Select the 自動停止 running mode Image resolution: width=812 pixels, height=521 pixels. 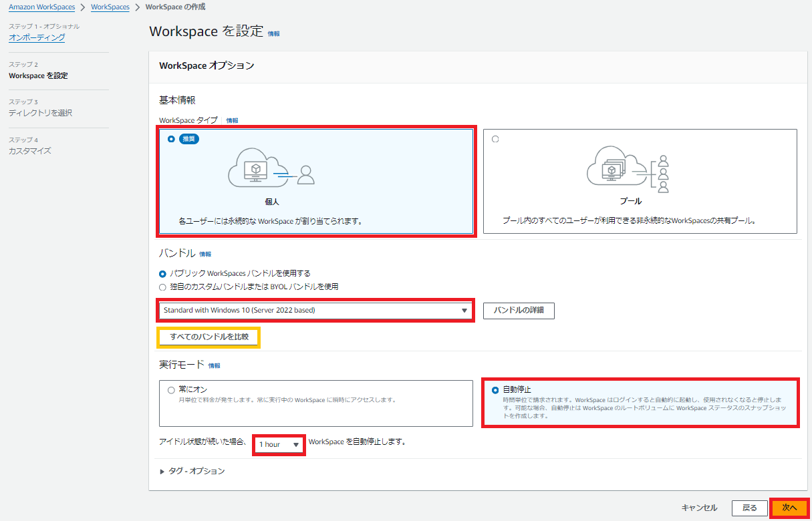495,389
